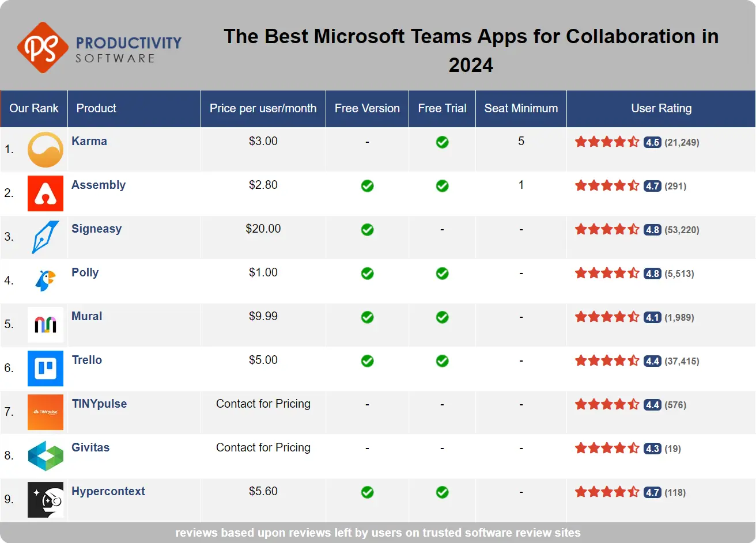Click the $5.60 price for Hypercontext

tap(263, 491)
